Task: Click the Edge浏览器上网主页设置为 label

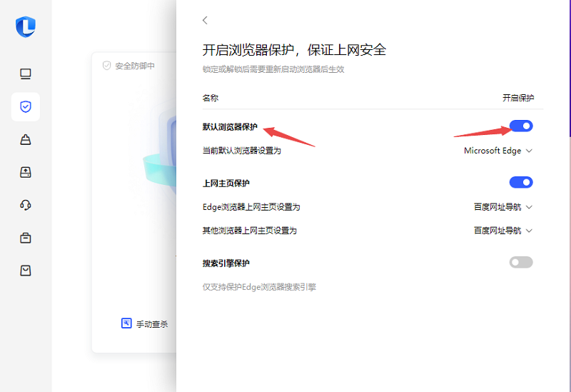Action: 251,207
